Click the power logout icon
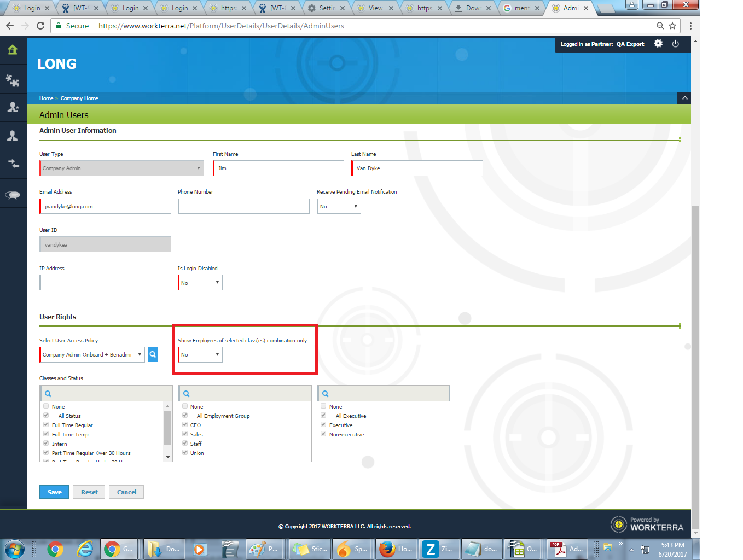Screen dimensions: 743x560 coord(676,44)
